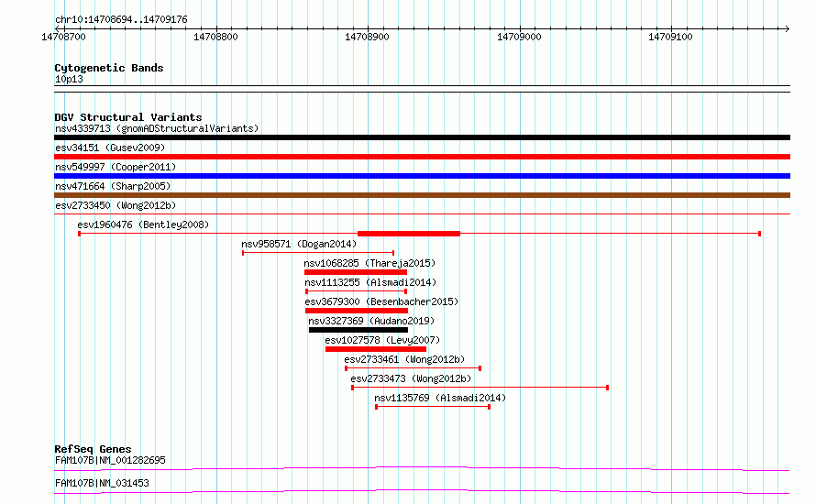Select the magenta FAM107B NM_001282695 gene line
Screen dimensions: 816x504
422,468
